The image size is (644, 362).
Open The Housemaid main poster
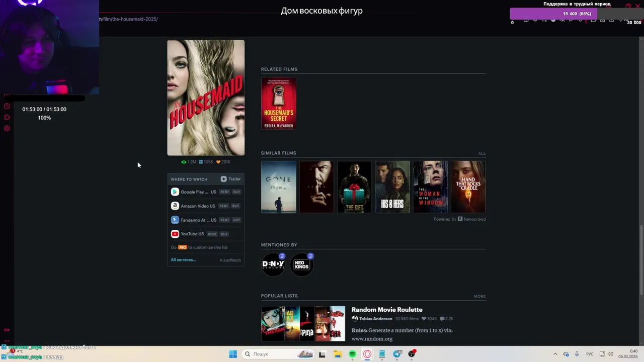[x=206, y=98]
